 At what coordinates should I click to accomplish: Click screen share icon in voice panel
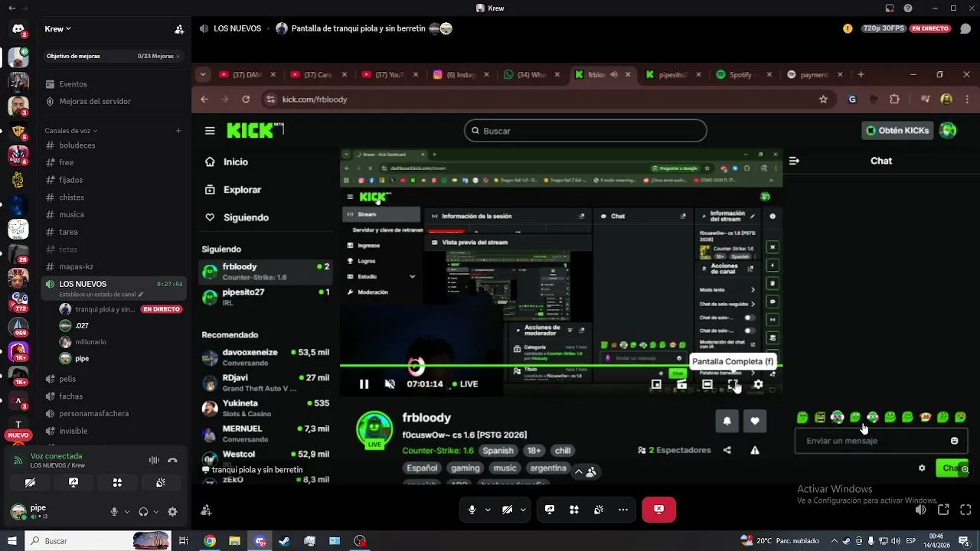(x=73, y=483)
